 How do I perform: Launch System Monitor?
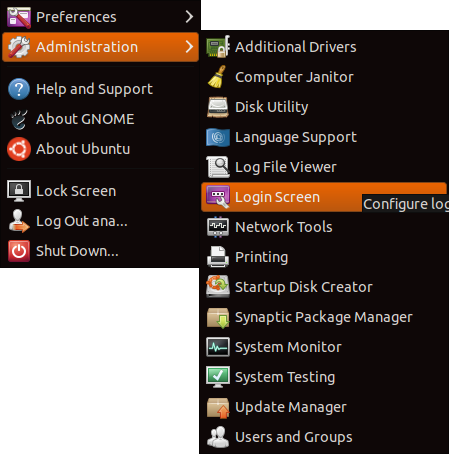[324, 347]
